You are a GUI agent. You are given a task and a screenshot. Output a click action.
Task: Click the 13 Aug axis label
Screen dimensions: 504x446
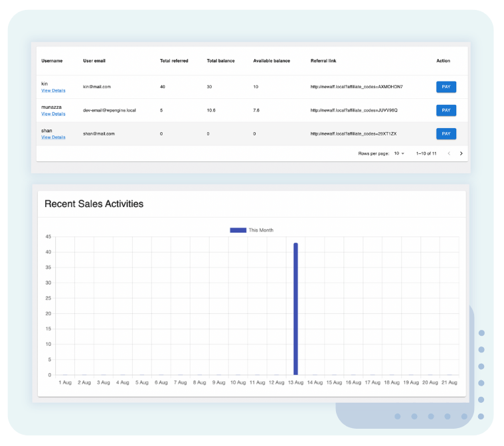click(295, 382)
